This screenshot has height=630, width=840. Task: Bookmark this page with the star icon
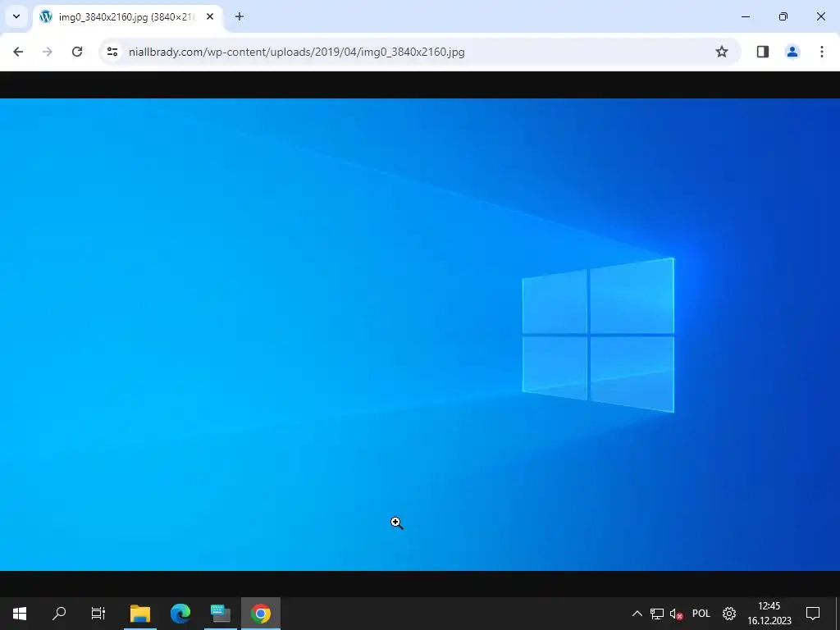point(722,52)
